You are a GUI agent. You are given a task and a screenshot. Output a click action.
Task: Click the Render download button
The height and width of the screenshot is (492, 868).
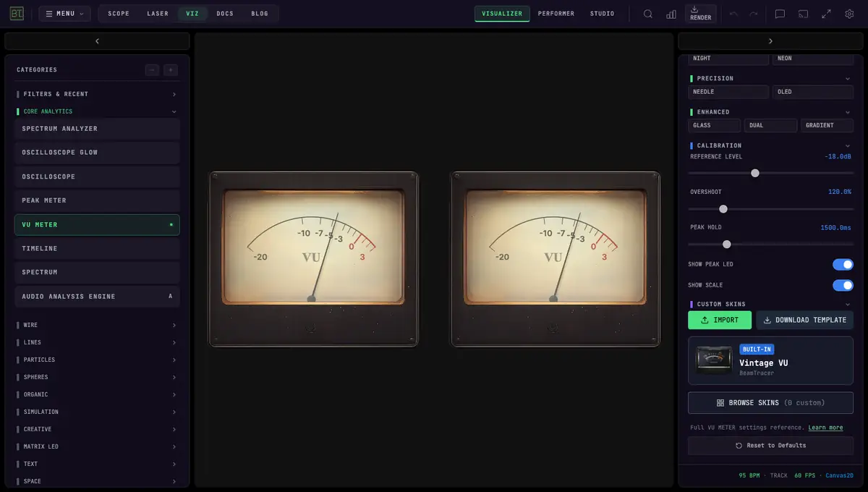coord(700,14)
